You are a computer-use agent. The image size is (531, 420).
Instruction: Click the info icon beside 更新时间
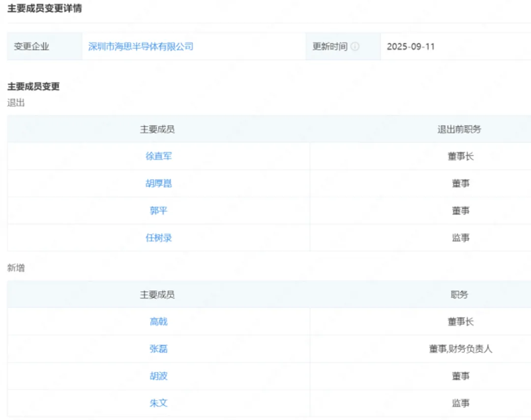(x=355, y=47)
